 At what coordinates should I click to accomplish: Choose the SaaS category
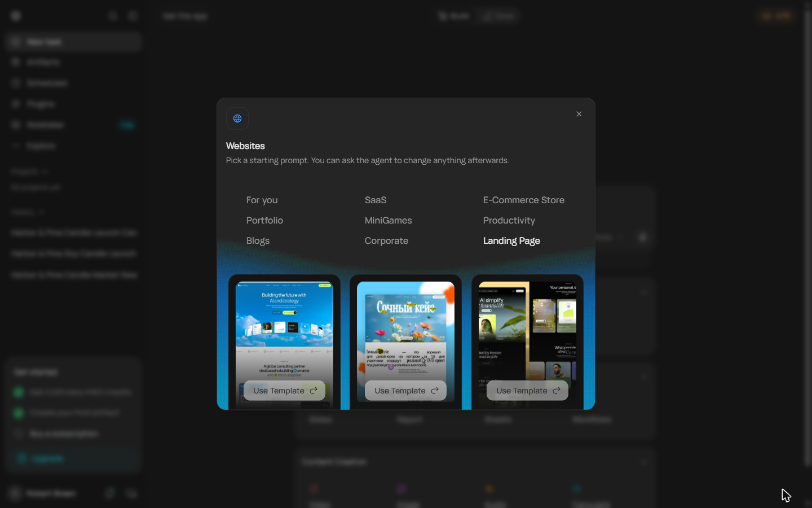point(376,200)
